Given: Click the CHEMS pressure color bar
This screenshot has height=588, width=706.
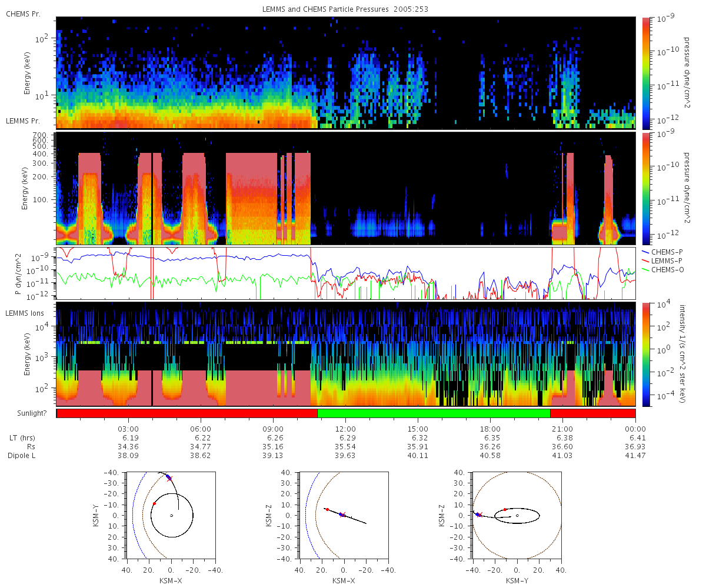Looking at the screenshot, I should coord(647,73).
